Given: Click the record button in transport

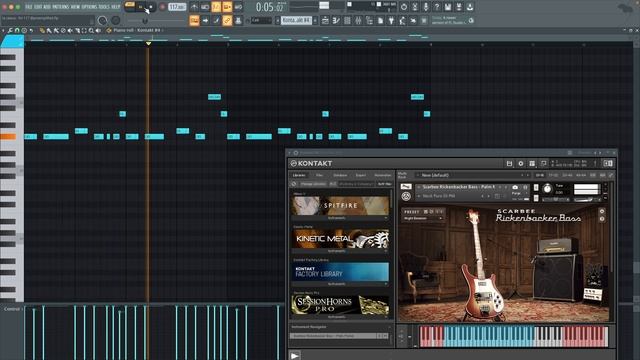Looking at the screenshot, I should click(162, 7).
